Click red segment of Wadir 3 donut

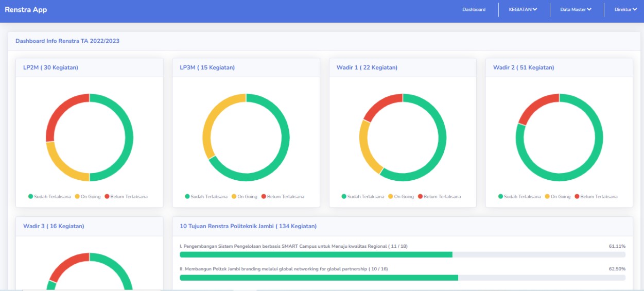63,264
